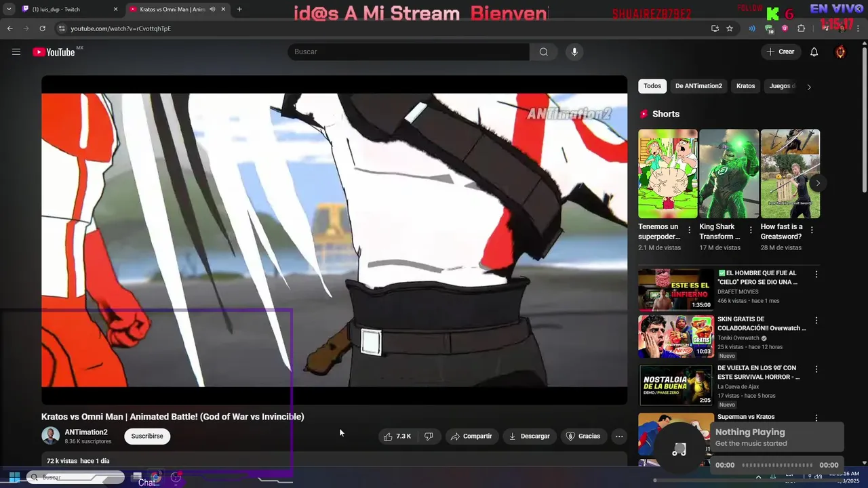
Task: Go to YouTube home via logo
Action: tap(54, 52)
